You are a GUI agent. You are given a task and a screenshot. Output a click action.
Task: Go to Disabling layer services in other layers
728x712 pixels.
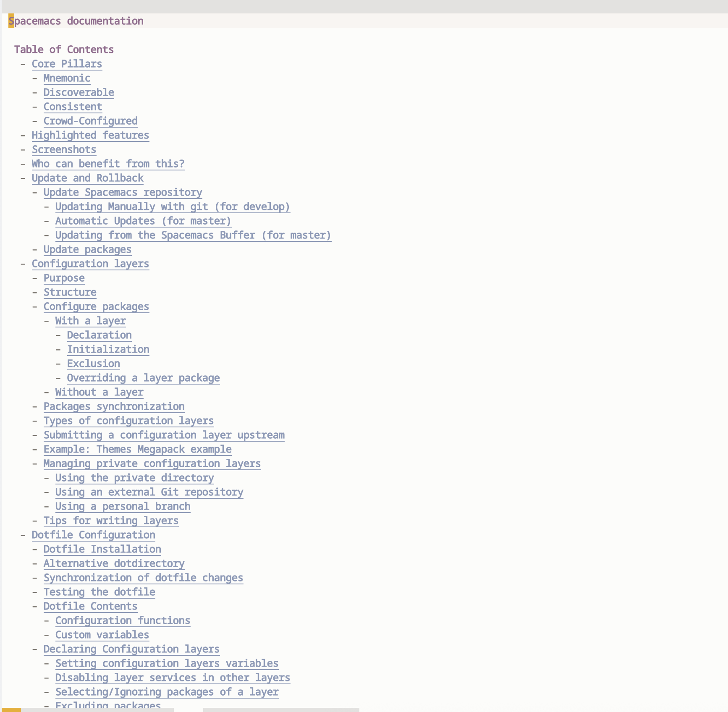coord(173,678)
